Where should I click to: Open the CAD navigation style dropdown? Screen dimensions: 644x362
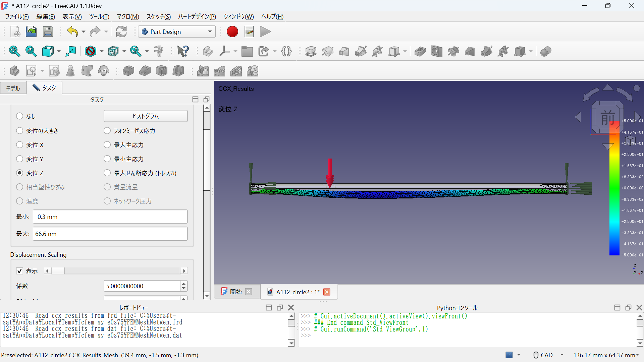pyautogui.click(x=562, y=355)
